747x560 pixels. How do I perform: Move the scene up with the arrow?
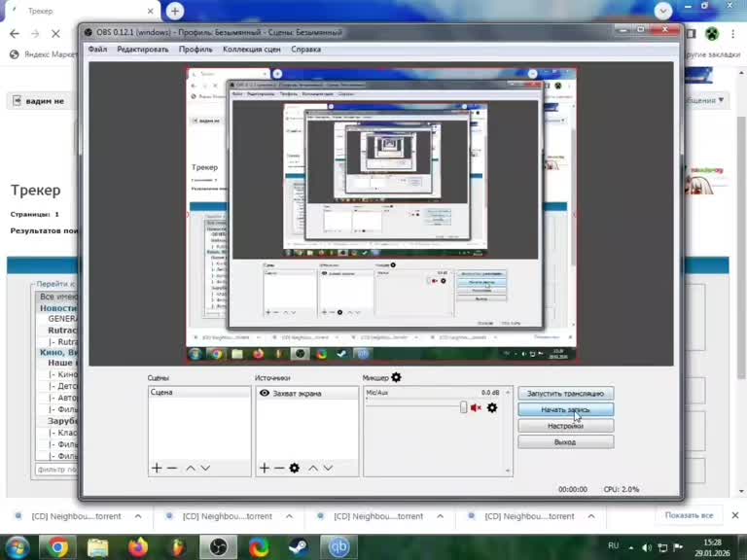(x=190, y=468)
